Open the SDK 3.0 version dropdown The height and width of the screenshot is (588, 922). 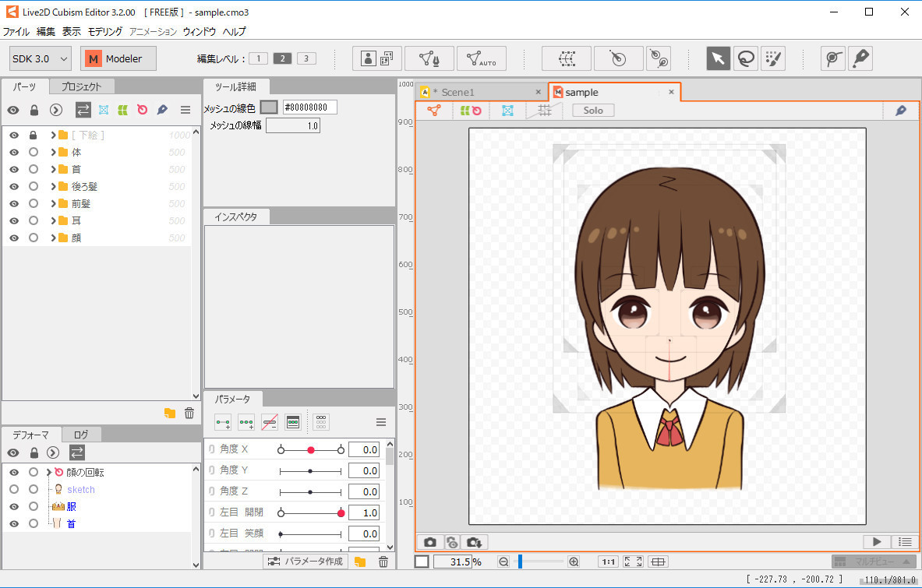39,58
